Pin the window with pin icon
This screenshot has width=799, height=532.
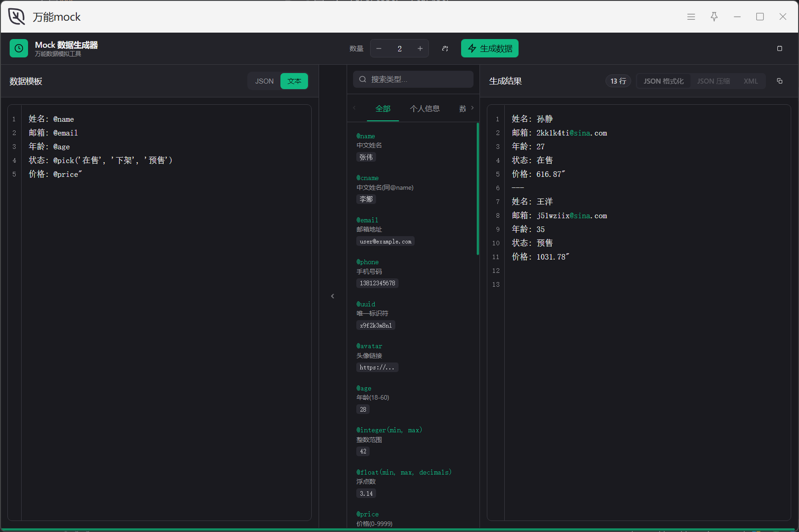pos(714,17)
